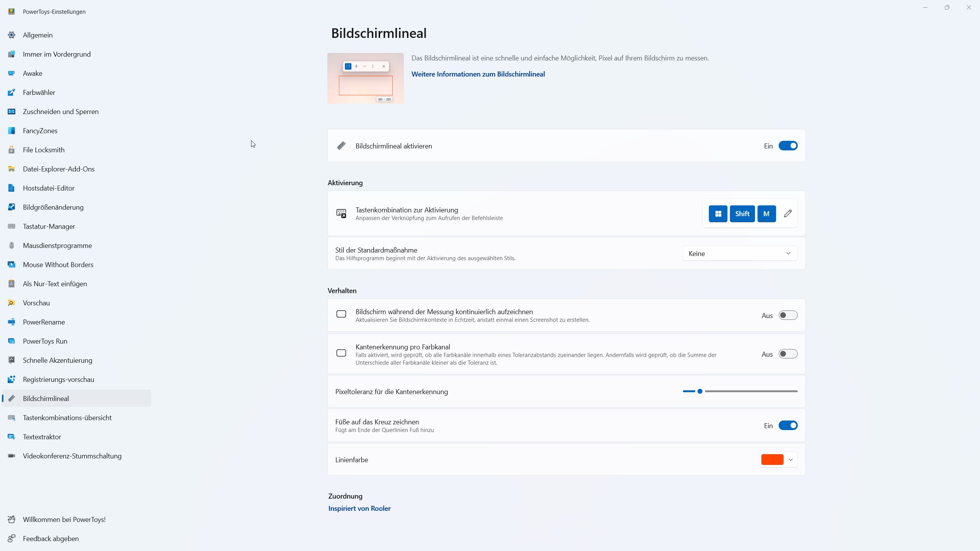This screenshot has height=551, width=980.
Task: Open the PowerToys Run settings page
Action: (x=45, y=341)
